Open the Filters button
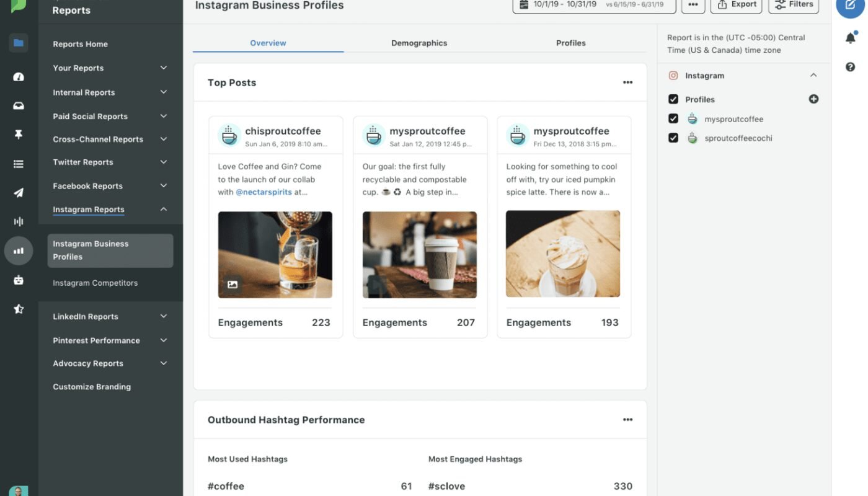Image resolution: width=868 pixels, height=496 pixels. 794,4
